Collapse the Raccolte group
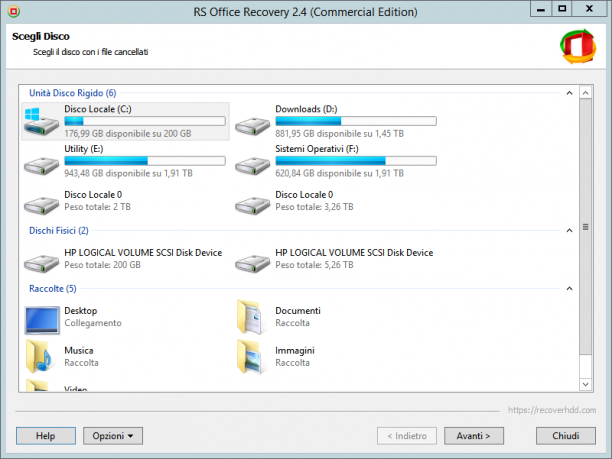 click(569, 288)
